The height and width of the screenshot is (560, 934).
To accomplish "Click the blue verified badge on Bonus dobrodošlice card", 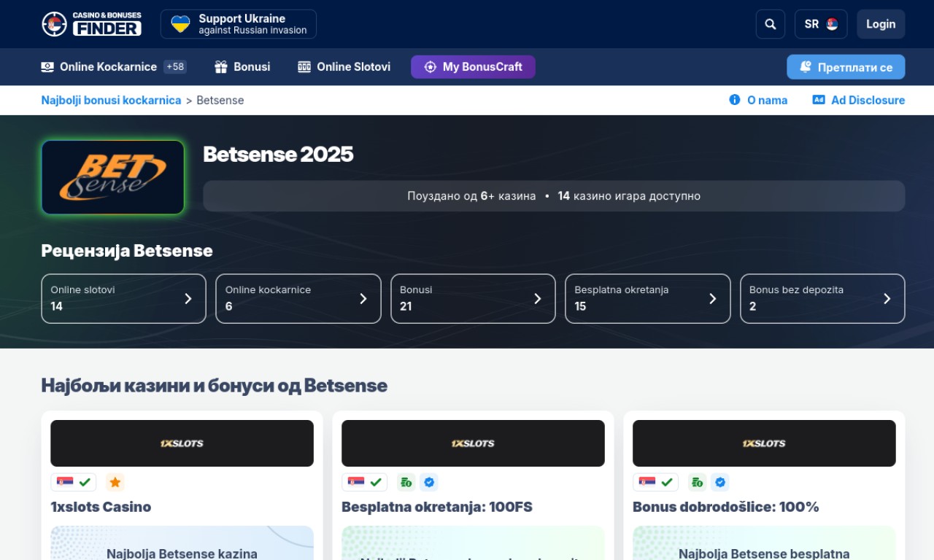I will click(x=720, y=482).
